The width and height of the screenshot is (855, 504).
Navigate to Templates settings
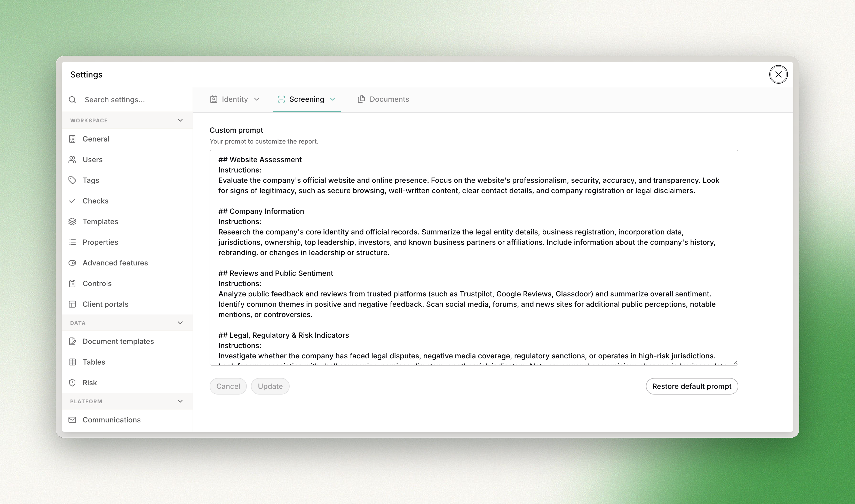(127, 222)
